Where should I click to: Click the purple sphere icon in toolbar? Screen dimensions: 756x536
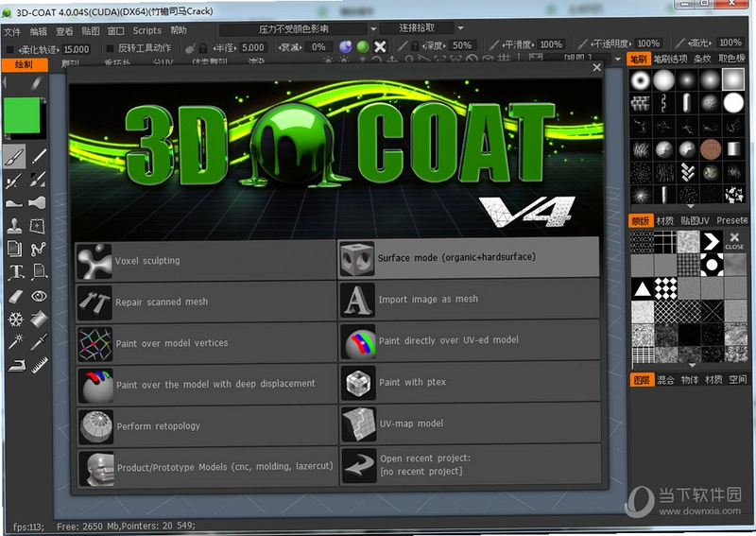345,46
